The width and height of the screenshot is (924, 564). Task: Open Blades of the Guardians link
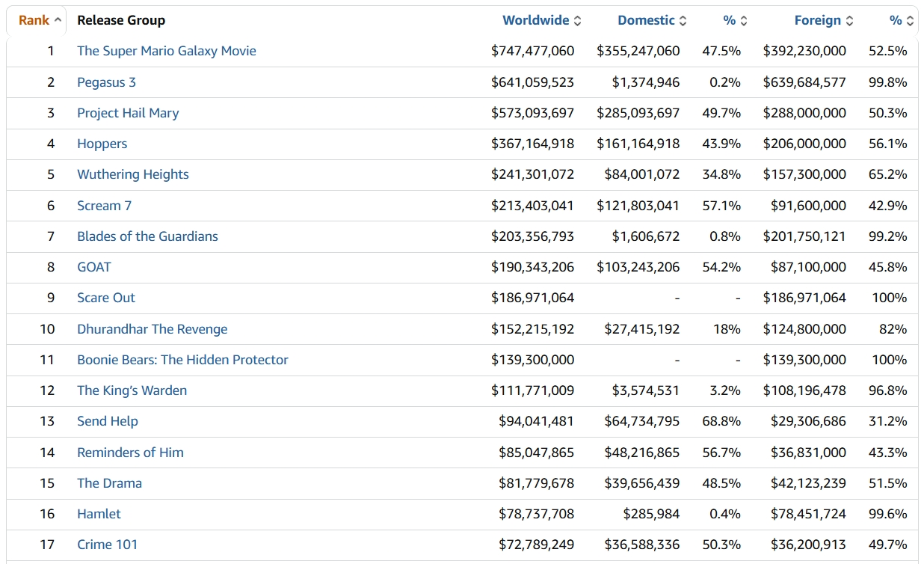click(x=147, y=236)
